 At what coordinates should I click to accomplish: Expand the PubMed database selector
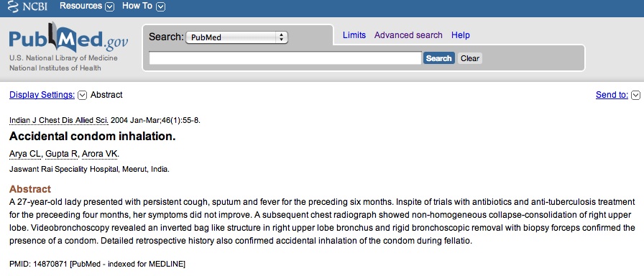point(236,37)
